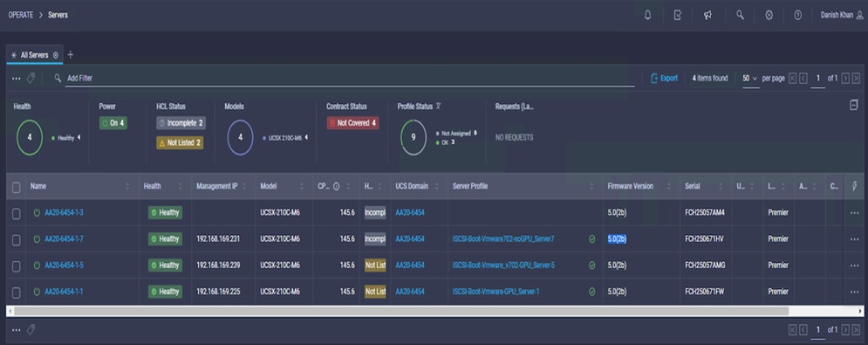868x345 pixels.
Task: Open row actions for AA20-6454-1-5
Action: (854, 266)
